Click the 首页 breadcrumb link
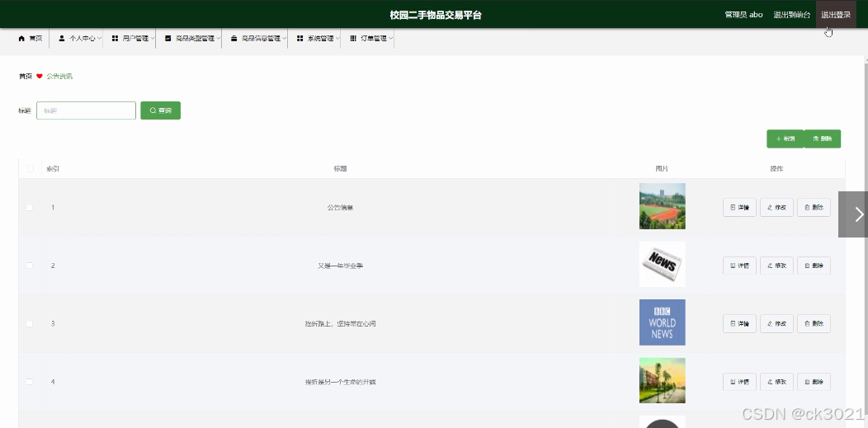 [26, 77]
